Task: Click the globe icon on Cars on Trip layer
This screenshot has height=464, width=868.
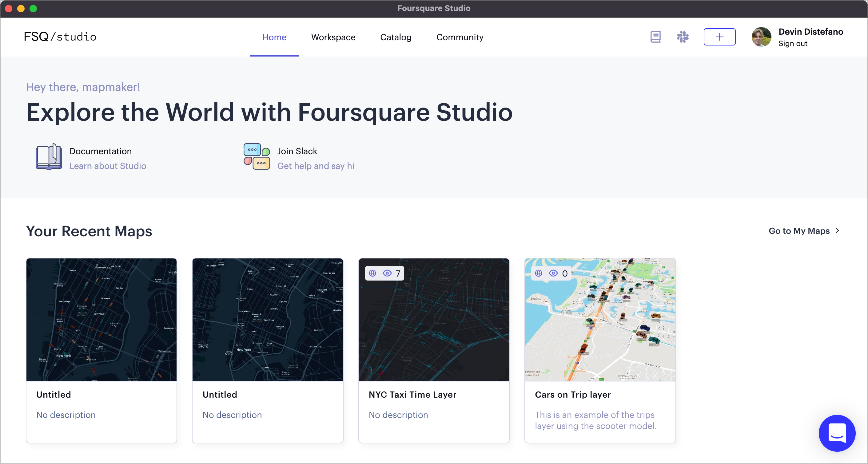Action: coord(539,273)
